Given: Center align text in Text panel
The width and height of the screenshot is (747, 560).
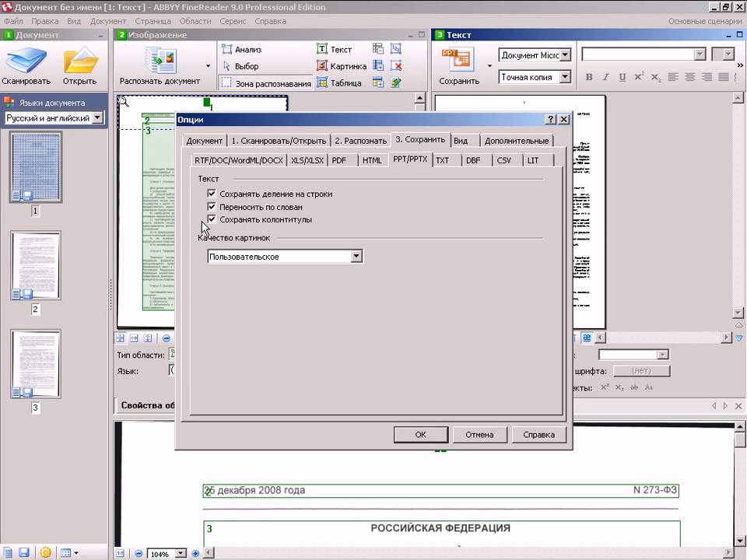Looking at the screenshot, I should pos(689,77).
